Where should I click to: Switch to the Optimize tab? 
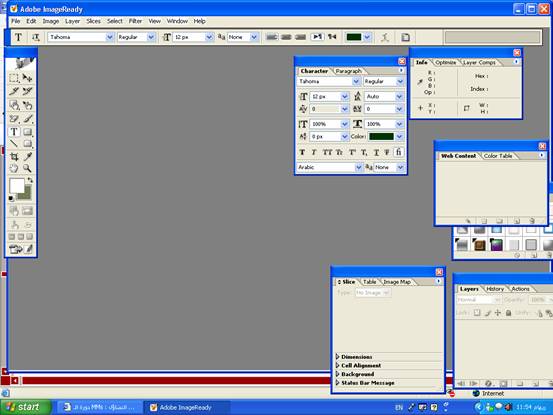point(445,62)
